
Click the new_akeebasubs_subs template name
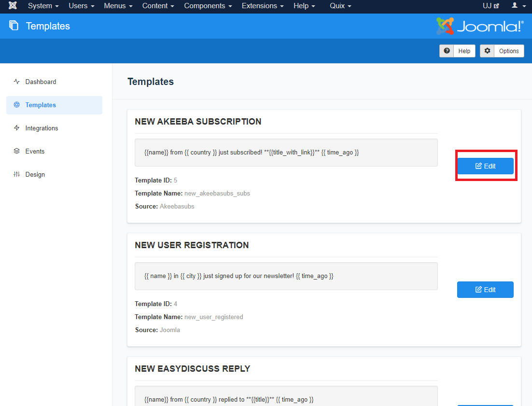point(217,193)
